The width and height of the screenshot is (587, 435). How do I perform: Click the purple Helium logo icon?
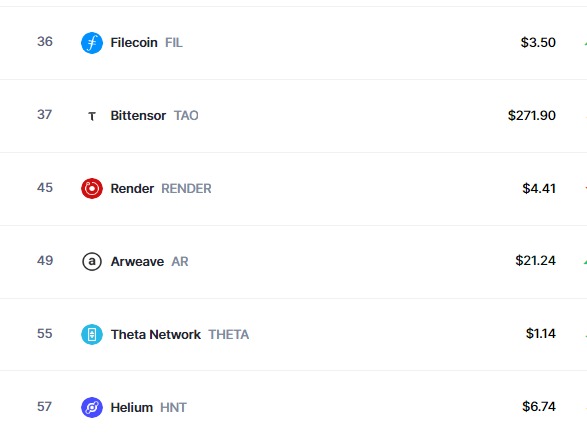coord(92,407)
